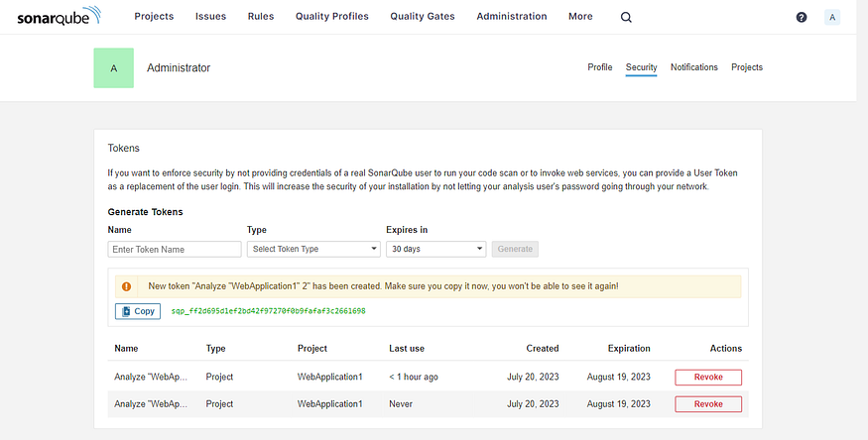
Task: Open the More menu in navigation
Action: [580, 17]
